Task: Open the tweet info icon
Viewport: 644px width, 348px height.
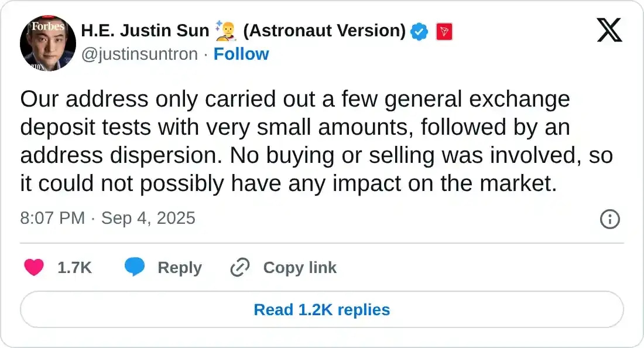Action: tap(610, 219)
